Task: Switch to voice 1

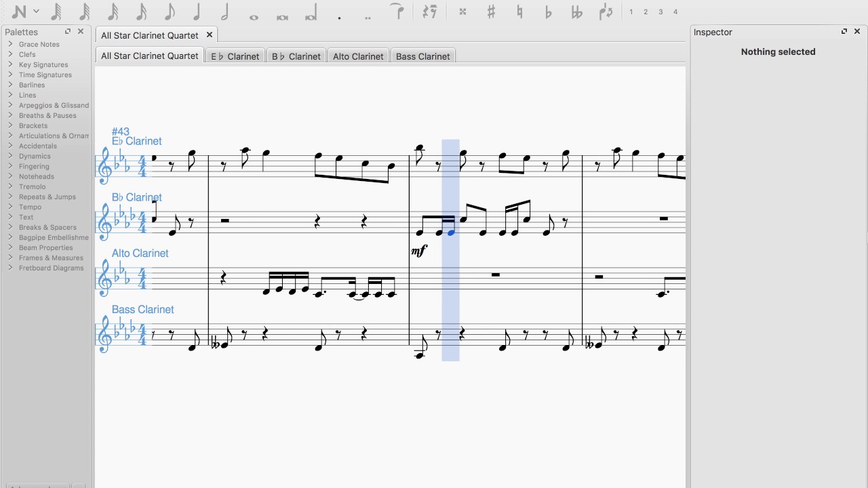Action: point(631,12)
